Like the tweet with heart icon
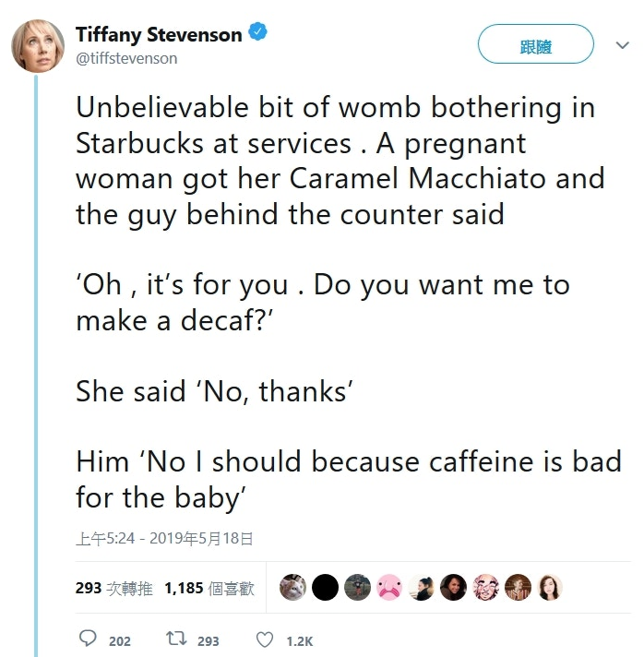Image resolution: width=644 pixels, height=657 pixels. [x=264, y=639]
